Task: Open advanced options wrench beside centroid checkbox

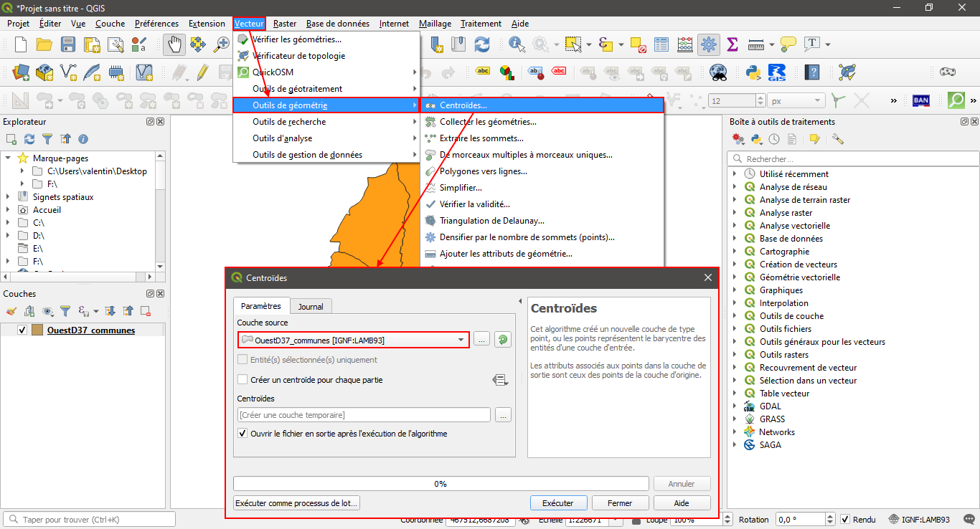Action: tap(501, 380)
